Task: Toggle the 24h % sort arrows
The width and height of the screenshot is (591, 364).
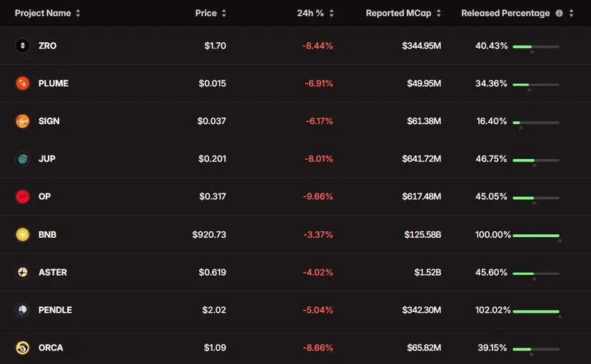Action: click(x=331, y=14)
